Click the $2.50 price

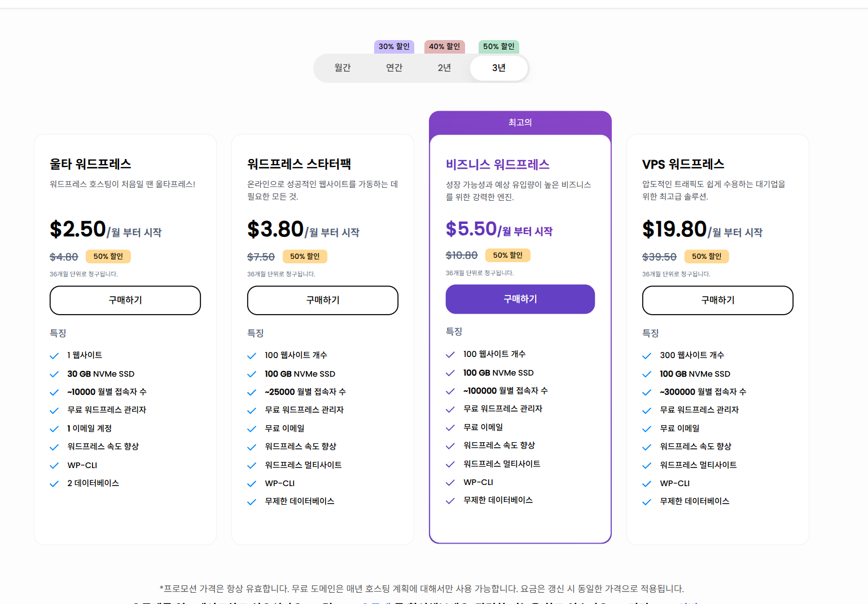pyautogui.click(x=78, y=229)
